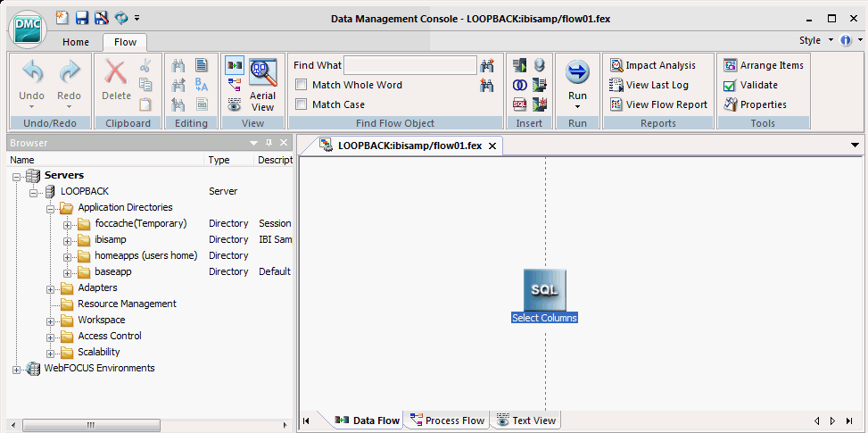Viewport: 868px width, 433px height.
Task: Click the Find binoculars icon in Editing
Action: click(x=178, y=65)
